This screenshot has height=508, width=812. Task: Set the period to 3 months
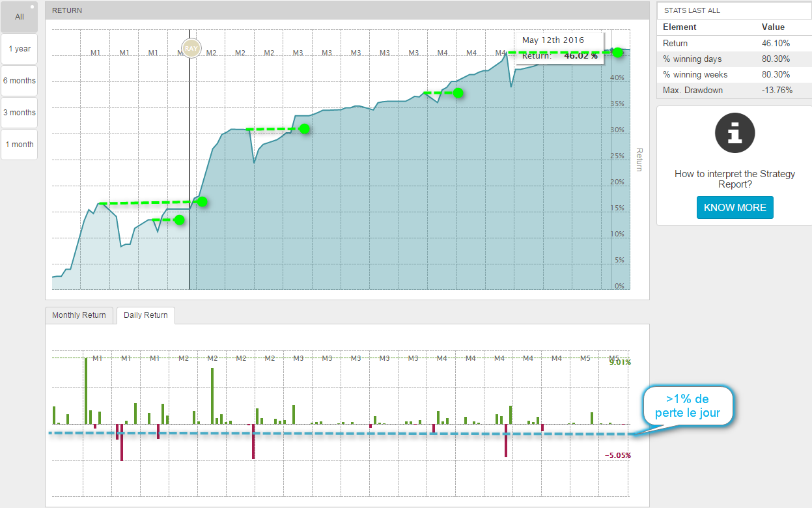click(20, 113)
